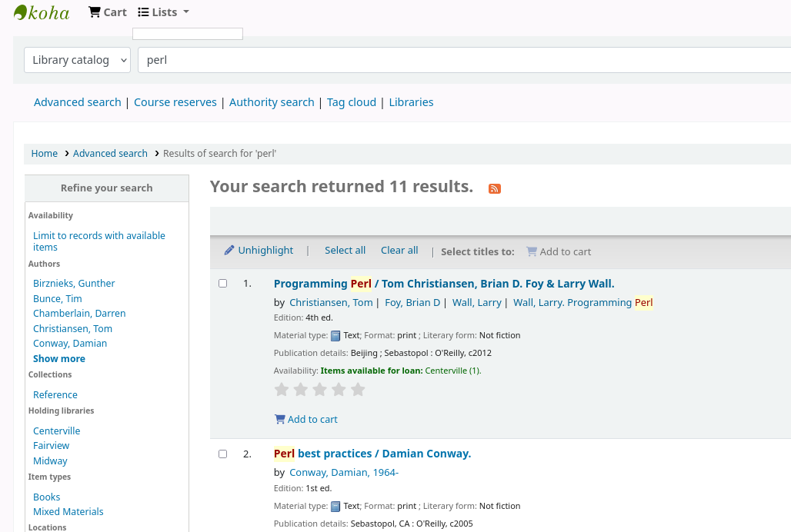
Task: Go to Course reserves
Action: (x=175, y=102)
